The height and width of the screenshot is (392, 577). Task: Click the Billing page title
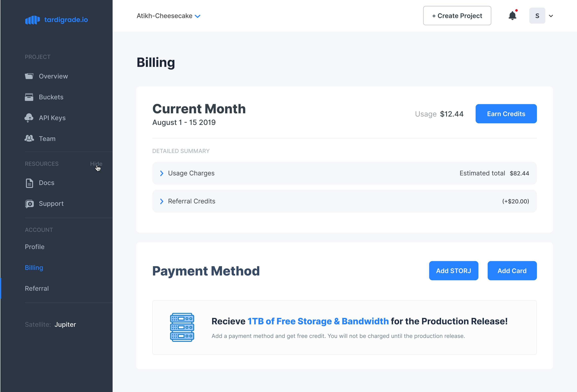(x=156, y=62)
